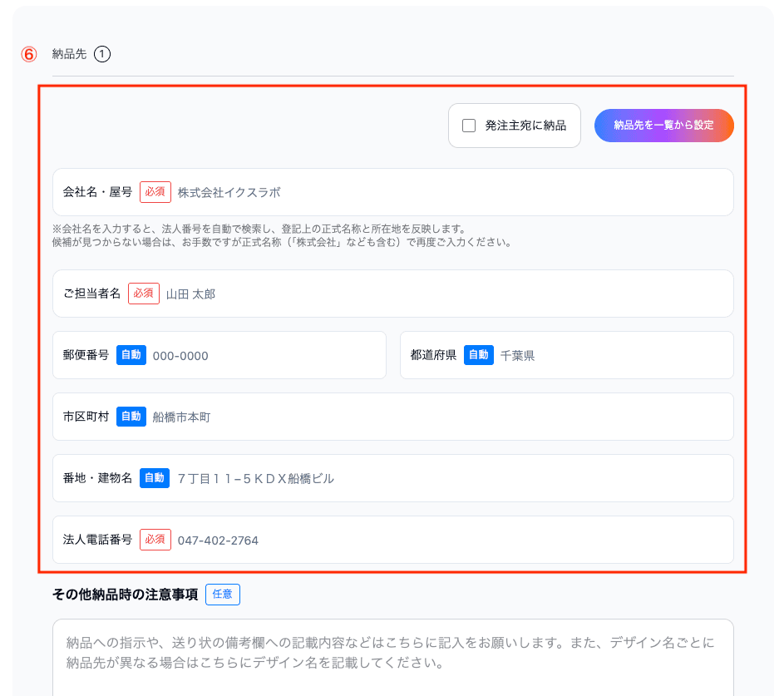This screenshot has height=696, width=784.
Task: Click the section heading 納品先
Action: click(x=69, y=53)
